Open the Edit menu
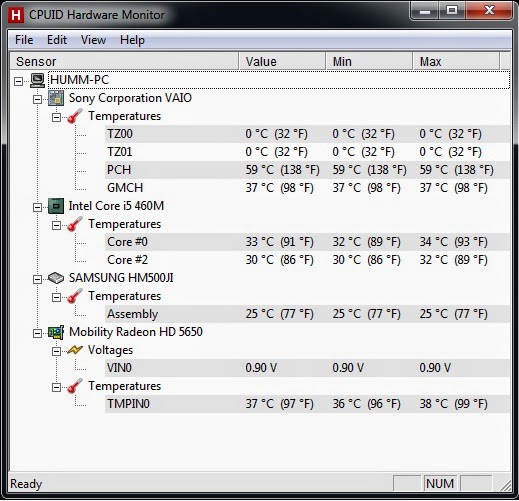 click(x=57, y=40)
